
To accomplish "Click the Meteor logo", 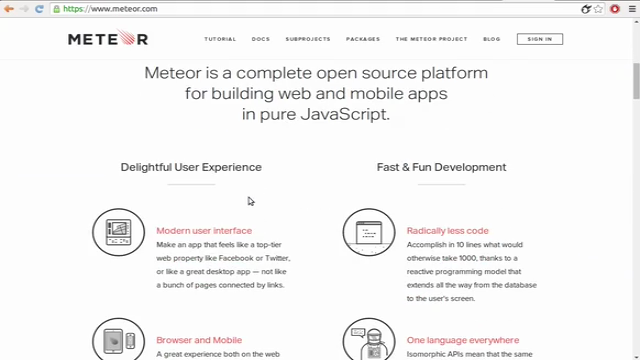I will pyautogui.click(x=108, y=38).
